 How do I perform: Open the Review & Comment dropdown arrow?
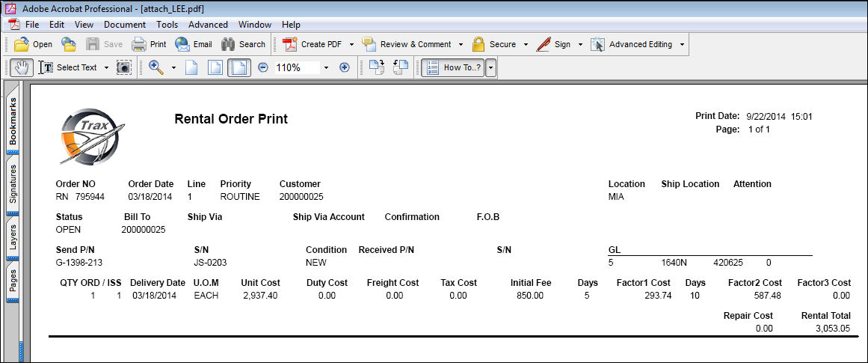tap(462, 44)
